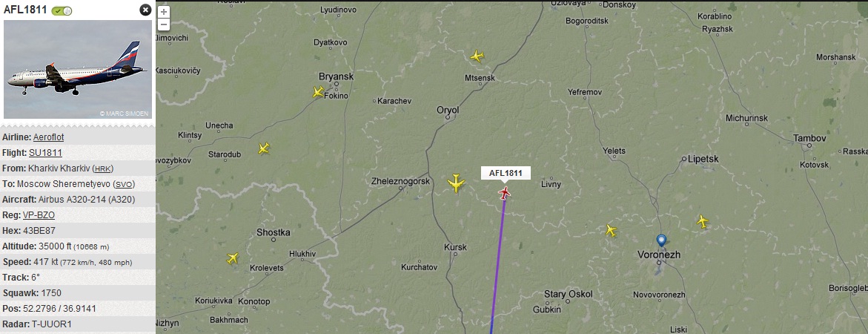The width and height of the screenshot is (868, 334).
Task: Open the SU1811 flight link
Action: (x=45, y=153)
